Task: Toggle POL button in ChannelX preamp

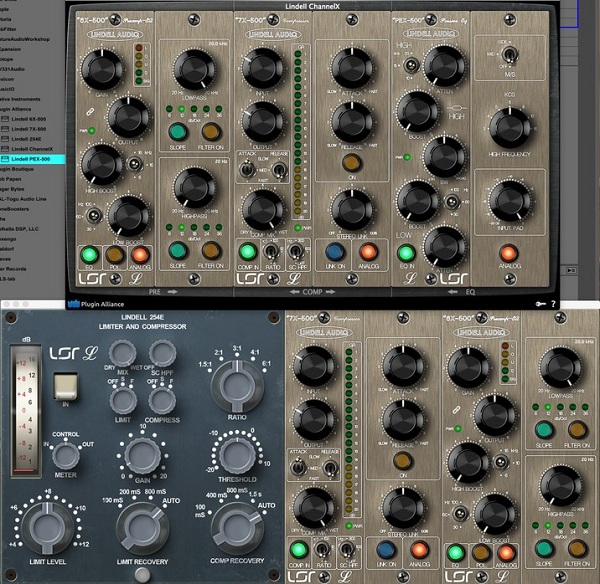Action: (114, 254)
